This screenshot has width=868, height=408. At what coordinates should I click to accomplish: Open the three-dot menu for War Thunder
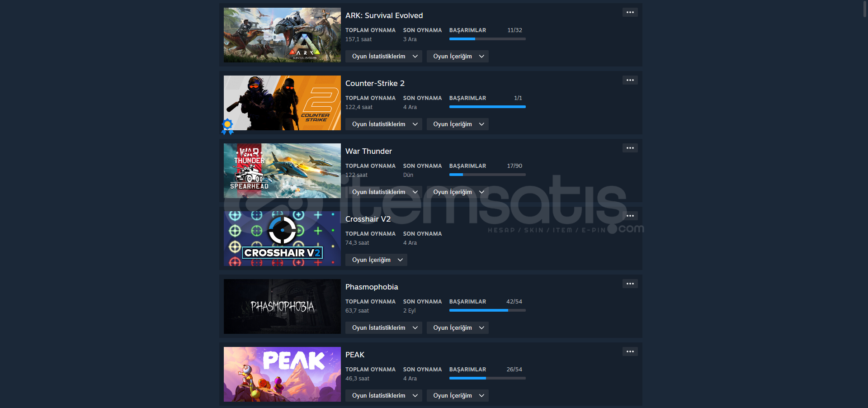tap(630, 148)
